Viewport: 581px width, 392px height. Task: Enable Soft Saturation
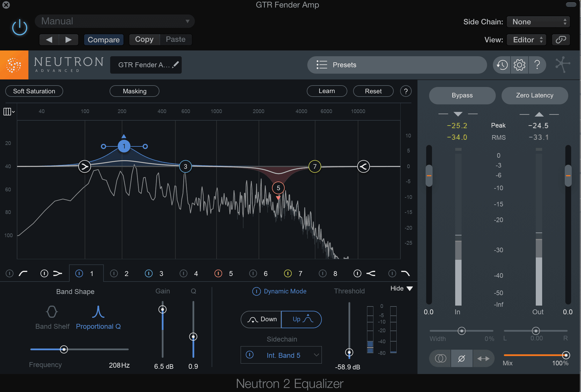click(34, 91)
